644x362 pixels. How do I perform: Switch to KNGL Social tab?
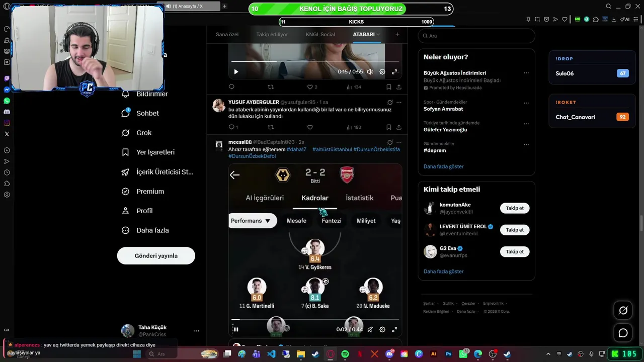tap(320, 35)
